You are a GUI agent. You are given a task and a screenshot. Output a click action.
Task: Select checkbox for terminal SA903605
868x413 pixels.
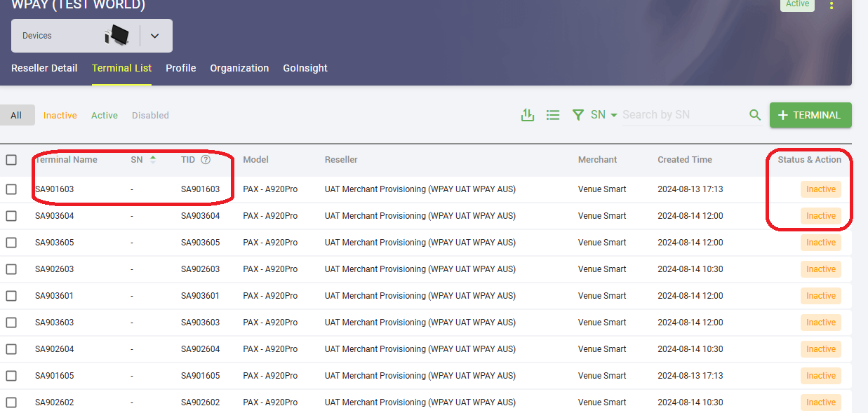click(11, 243)
